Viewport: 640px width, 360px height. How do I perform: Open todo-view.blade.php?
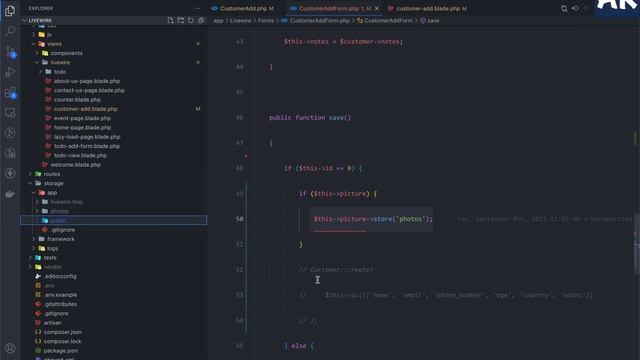(80, 156)
